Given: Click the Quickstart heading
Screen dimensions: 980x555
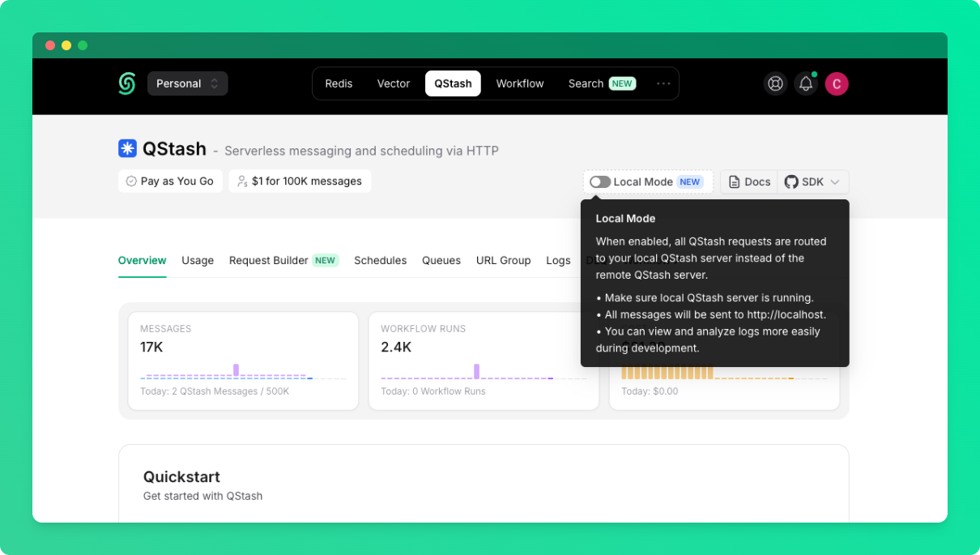Looking at the screenshot, I should (x=181, y=476).
